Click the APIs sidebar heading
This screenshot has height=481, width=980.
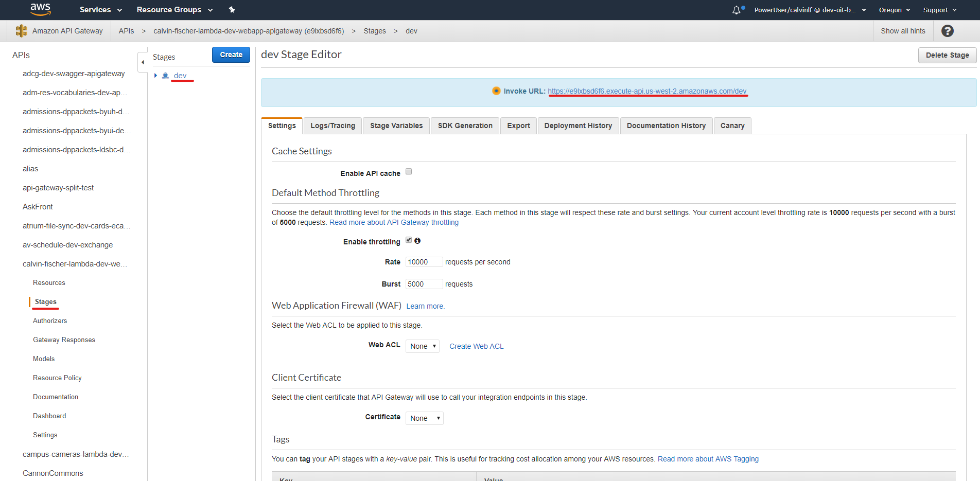point(21,55)
